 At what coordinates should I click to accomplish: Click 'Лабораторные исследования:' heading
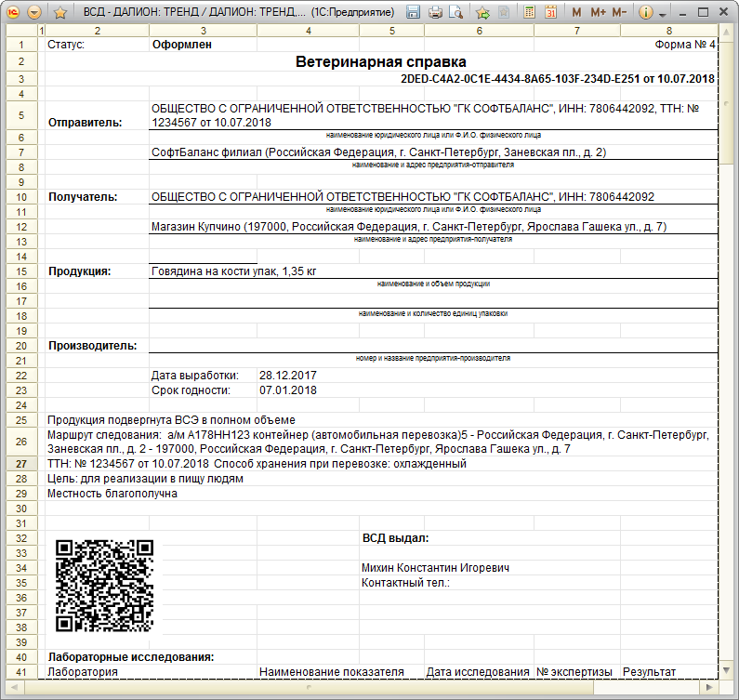coord(131,657)
